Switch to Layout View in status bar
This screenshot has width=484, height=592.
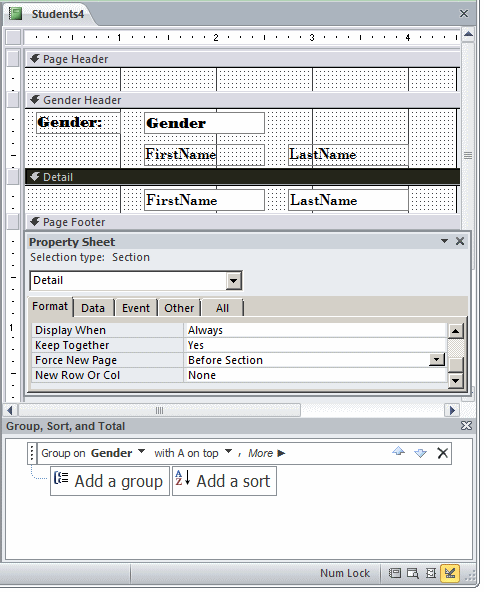coord(431,573)
